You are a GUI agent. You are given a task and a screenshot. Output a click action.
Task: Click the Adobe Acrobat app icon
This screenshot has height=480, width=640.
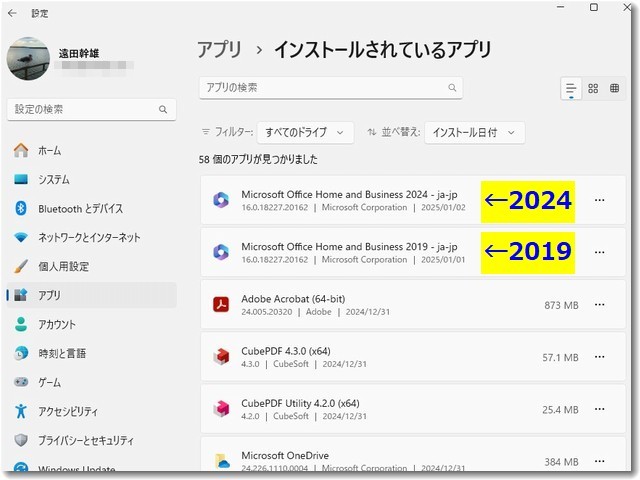point(221,304)
